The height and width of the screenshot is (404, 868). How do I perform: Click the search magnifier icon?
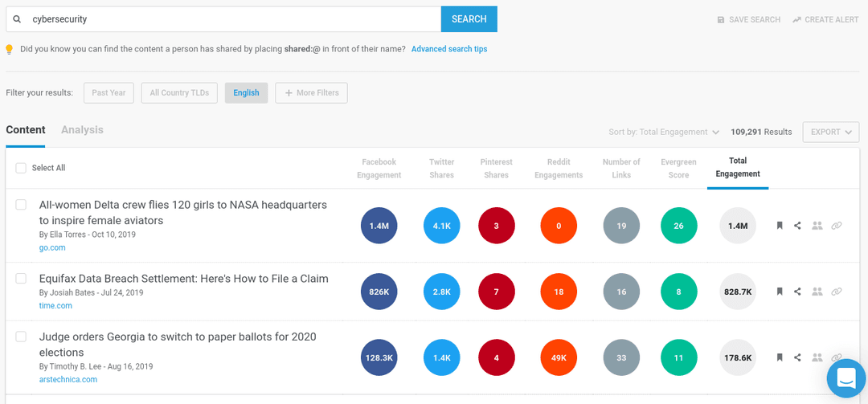pos(17,19)
